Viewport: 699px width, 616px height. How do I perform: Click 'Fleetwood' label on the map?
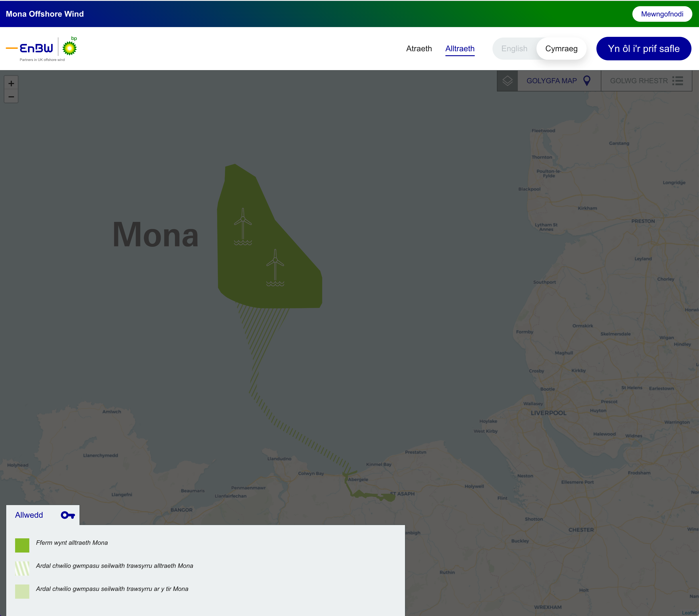(543, 130)
